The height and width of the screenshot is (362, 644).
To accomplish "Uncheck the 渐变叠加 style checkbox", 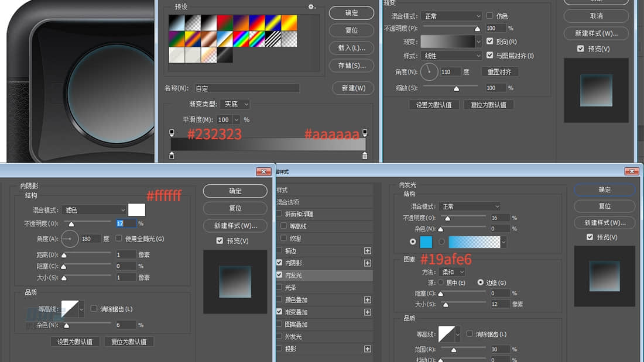I will 280,312.
